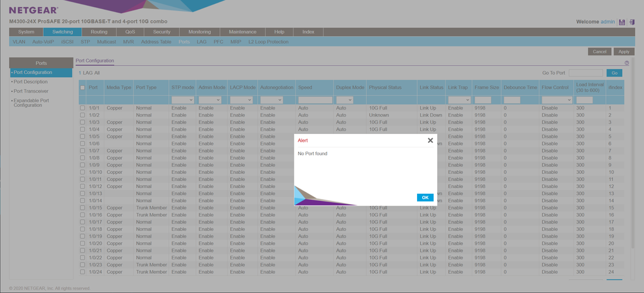The image size is (644, 293).
Task: Click the Port Configuration heading tab
Action: 95,61
